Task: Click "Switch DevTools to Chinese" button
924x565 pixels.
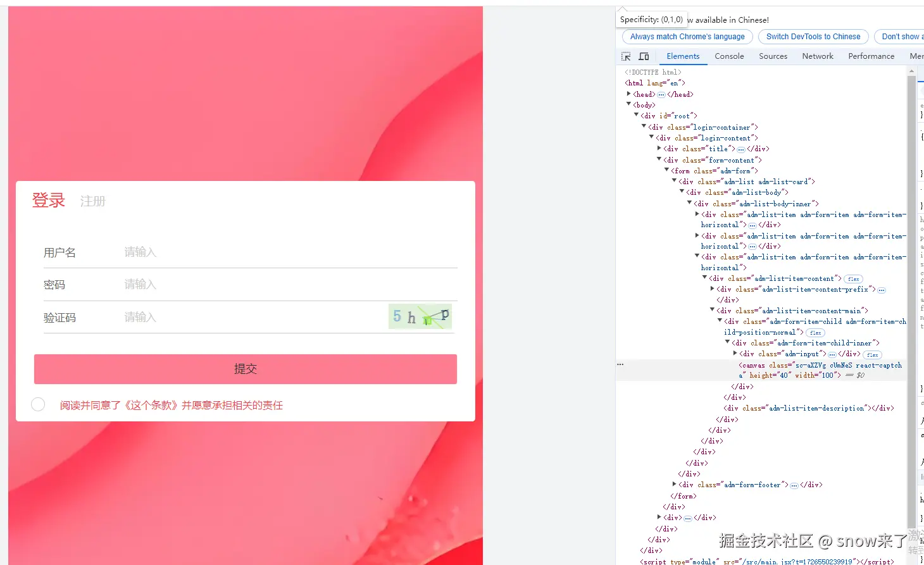Action: tap(813, 37)
